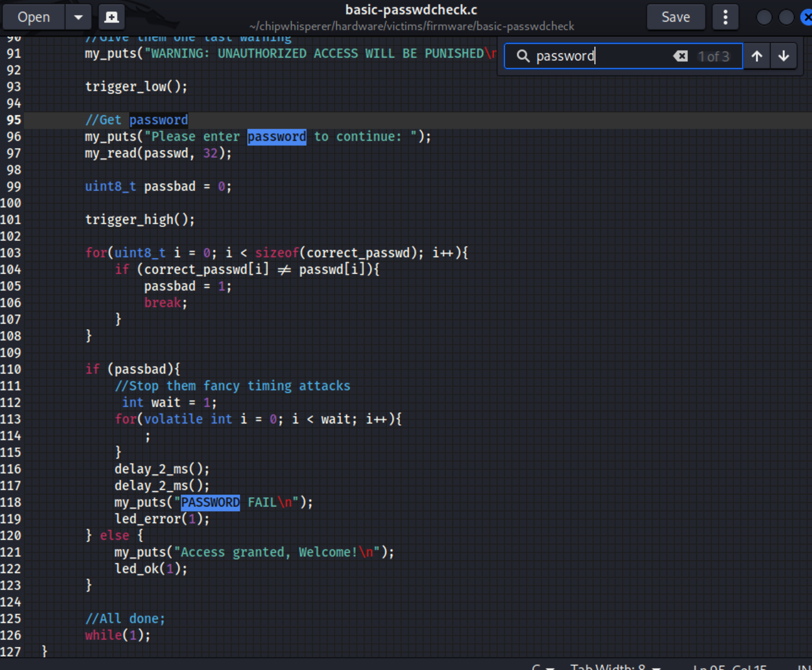Click the second window control circle
The width and height of the screenshot is (812, 670).
786,18
